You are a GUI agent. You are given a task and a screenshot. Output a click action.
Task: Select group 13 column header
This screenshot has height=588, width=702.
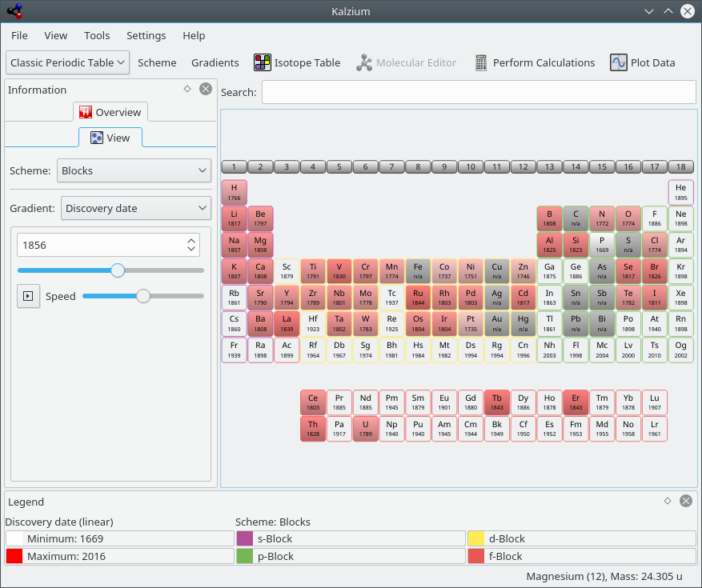coord(549,167)
